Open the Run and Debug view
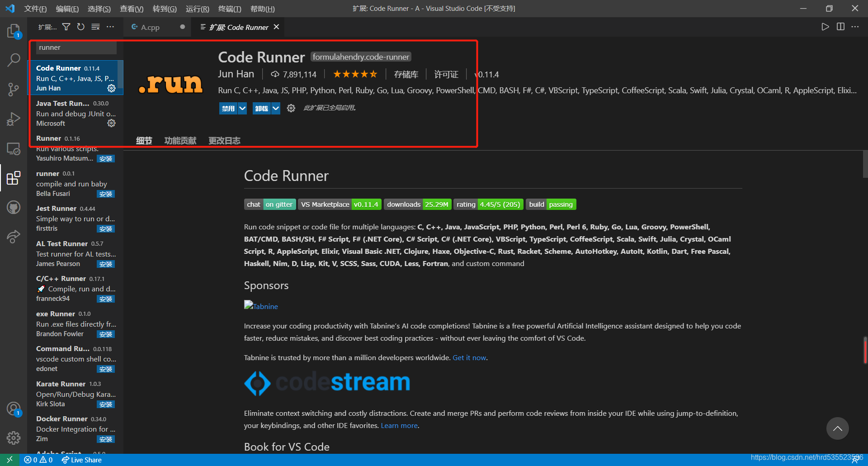868x466 pixels. pos(14,119)
